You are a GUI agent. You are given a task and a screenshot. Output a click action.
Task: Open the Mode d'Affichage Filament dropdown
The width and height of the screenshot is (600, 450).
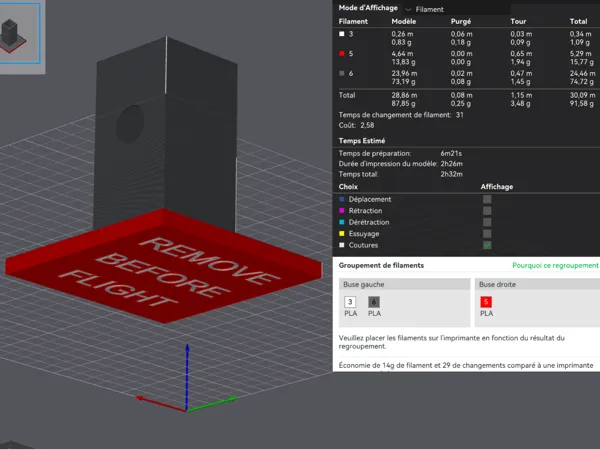(x=457, y=9)
